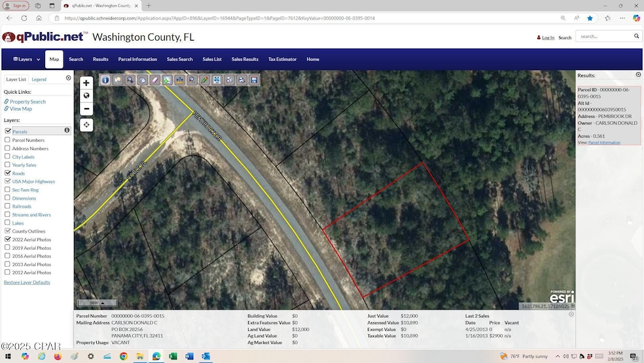Click the blue floppy save icon
The height and width of the screenshot is (363, 644).
pos(254,80)
